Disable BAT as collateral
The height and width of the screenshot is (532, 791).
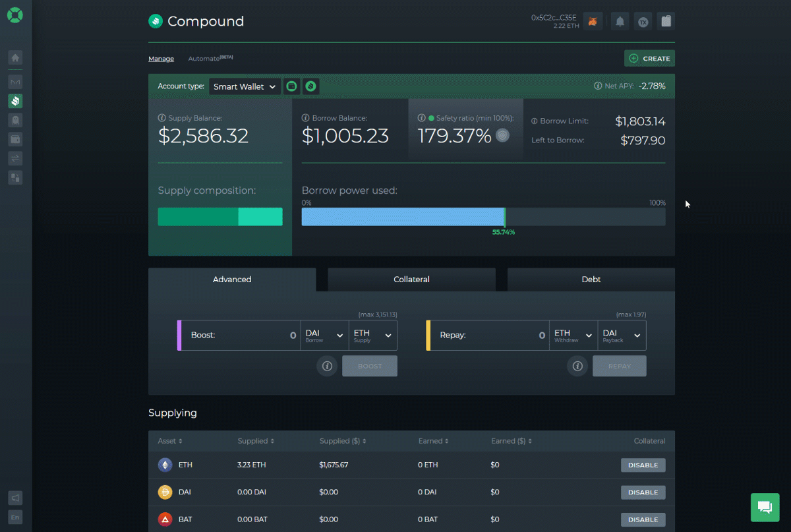tap(643, 519)
